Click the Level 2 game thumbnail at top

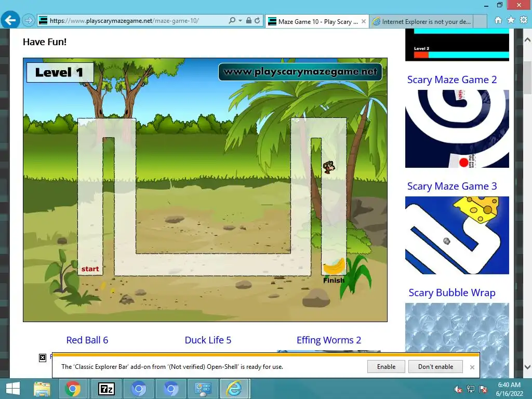coord(457,45)
